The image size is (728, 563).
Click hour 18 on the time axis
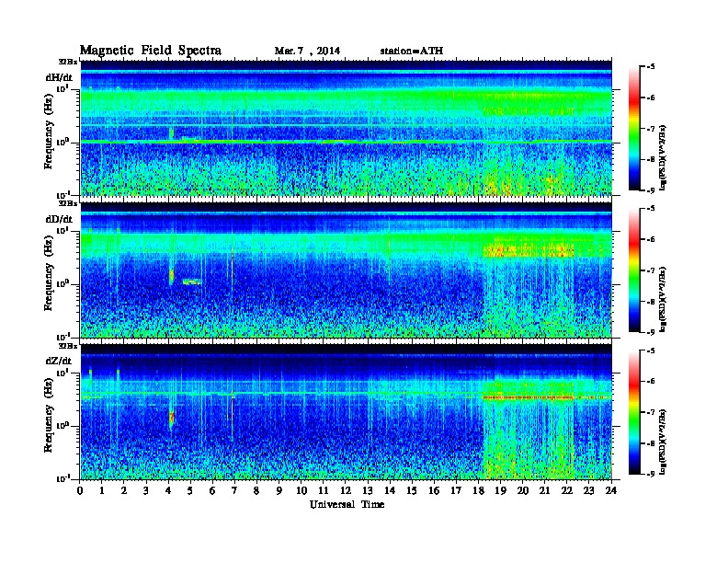click(x=478, y=491)
